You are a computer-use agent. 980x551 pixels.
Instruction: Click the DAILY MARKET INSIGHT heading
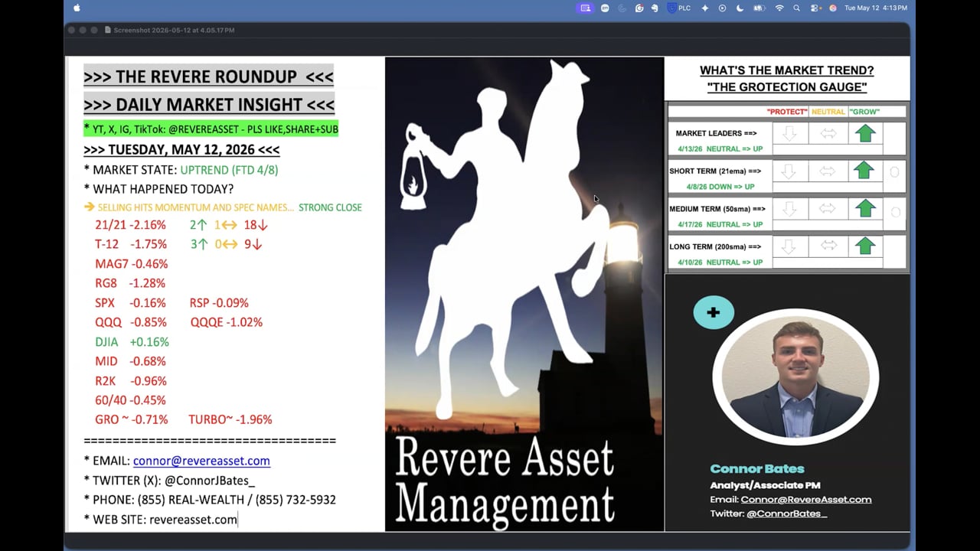209,104
